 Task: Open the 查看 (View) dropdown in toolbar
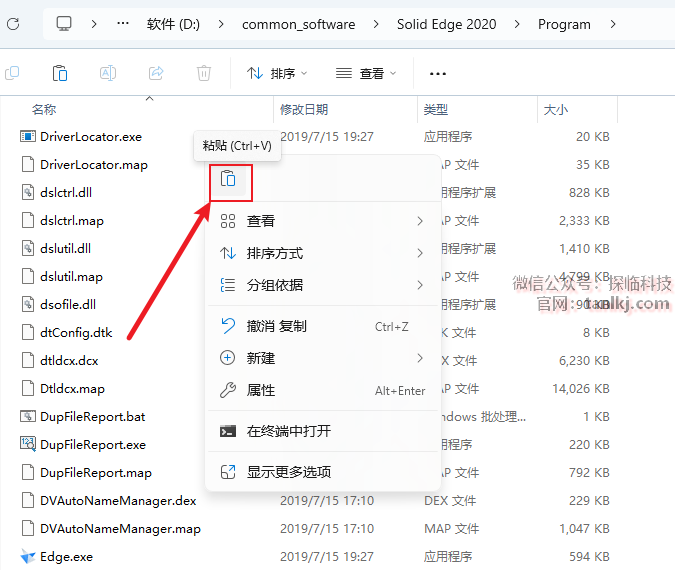(366, 74)
